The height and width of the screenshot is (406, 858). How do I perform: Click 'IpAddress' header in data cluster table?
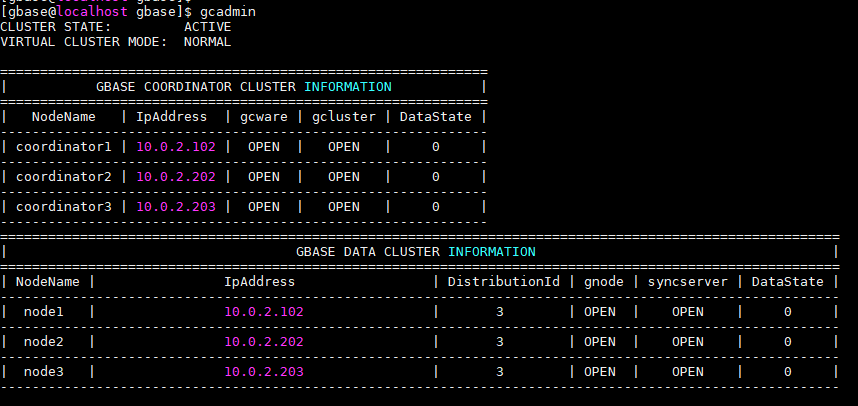click(x=259, y=281)
